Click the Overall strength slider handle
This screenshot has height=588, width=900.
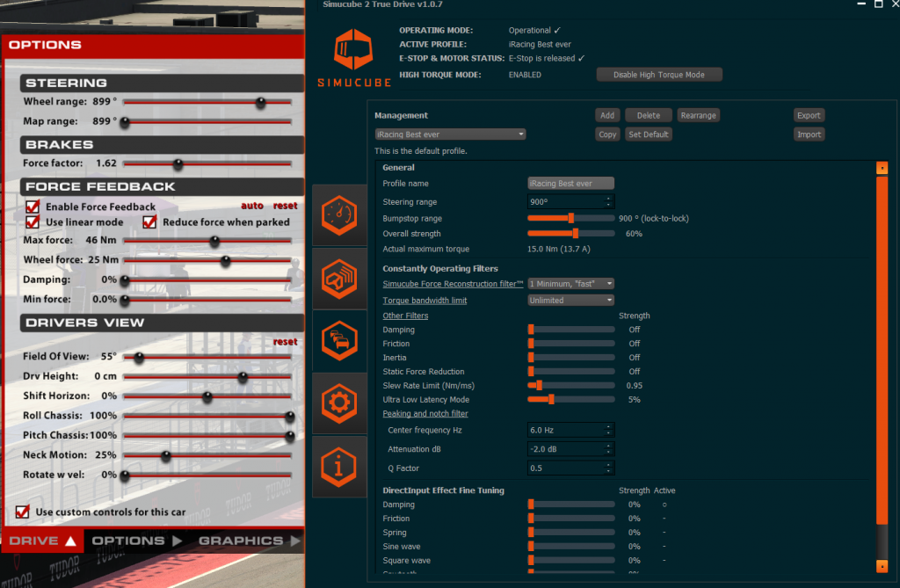click(x=575, y=233)
